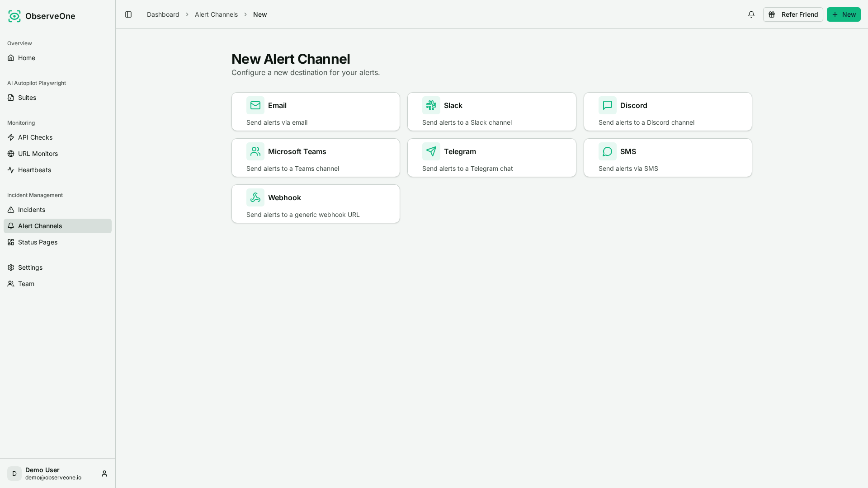The image size is (868, 488).
Task: Click the gift icon in Refer Friend
Action: pos(772,14)
